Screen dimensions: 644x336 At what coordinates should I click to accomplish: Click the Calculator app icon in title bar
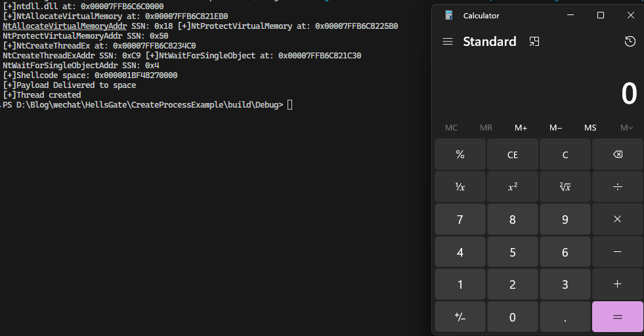[x=449, y=16]
